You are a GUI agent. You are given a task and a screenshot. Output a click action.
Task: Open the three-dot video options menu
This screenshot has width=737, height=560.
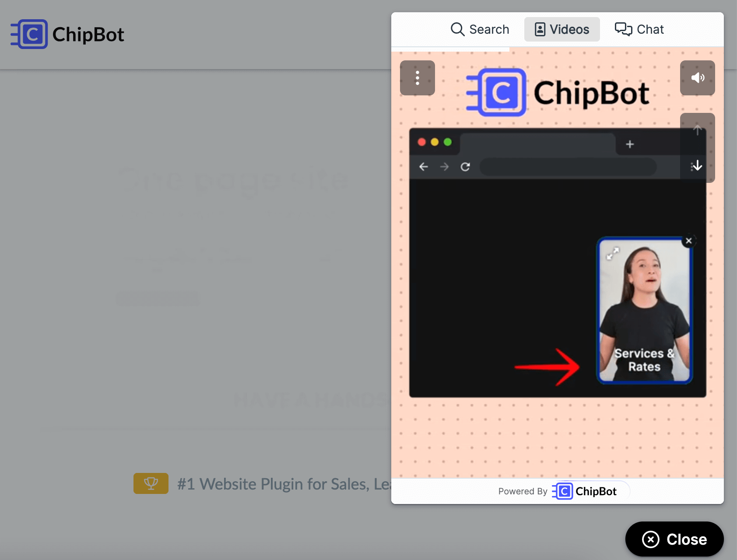(x=418, y=78)
